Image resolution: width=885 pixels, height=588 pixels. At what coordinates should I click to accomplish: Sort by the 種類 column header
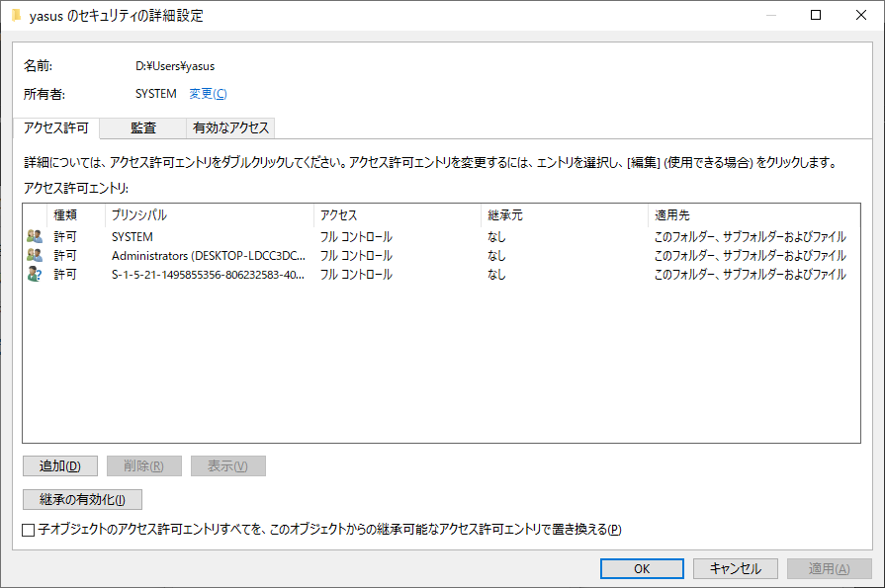[x=75, y=215]
